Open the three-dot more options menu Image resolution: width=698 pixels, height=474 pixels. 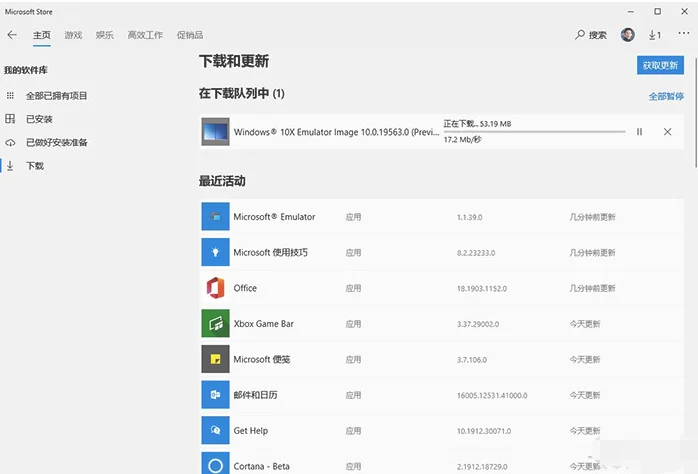(684, 33)
